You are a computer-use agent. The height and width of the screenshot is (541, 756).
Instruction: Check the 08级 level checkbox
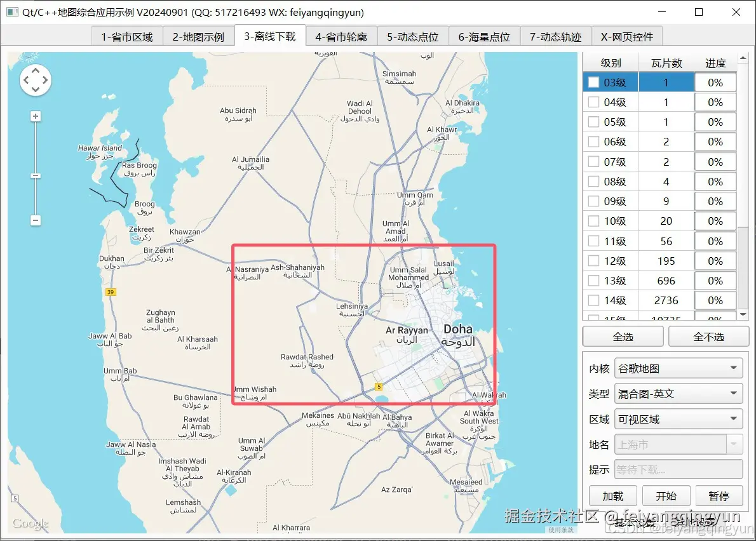593,182
